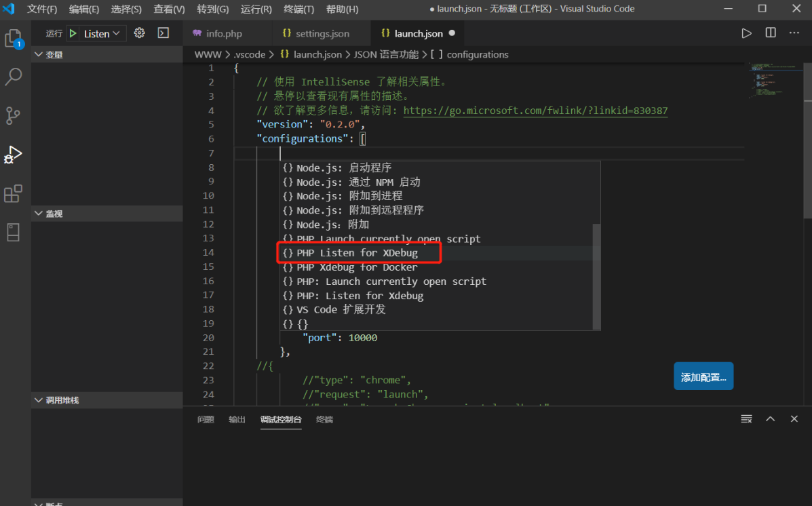812x506 pixels.
Task: Maximize the panel with the chevron icon
Action: (770, 419)
